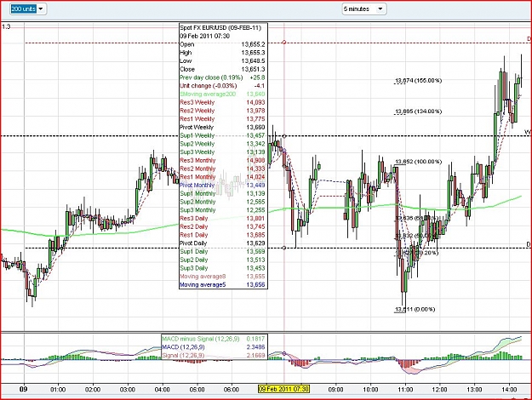Click the Signal (12,26,9) 2.1669 row
Screen dimensions: 532x400
coord(215,355)
